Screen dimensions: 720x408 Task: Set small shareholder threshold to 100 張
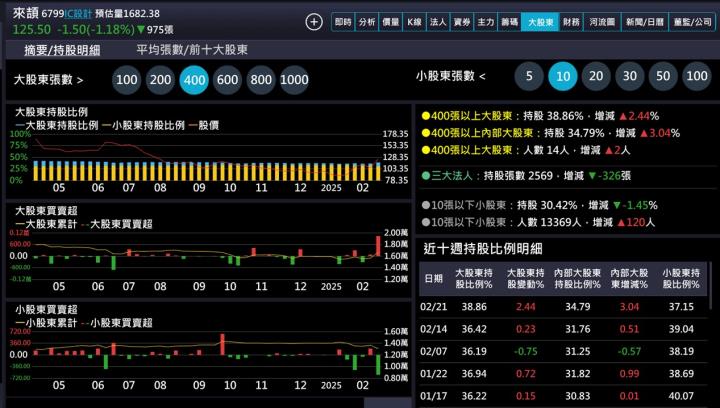[697, 76]
